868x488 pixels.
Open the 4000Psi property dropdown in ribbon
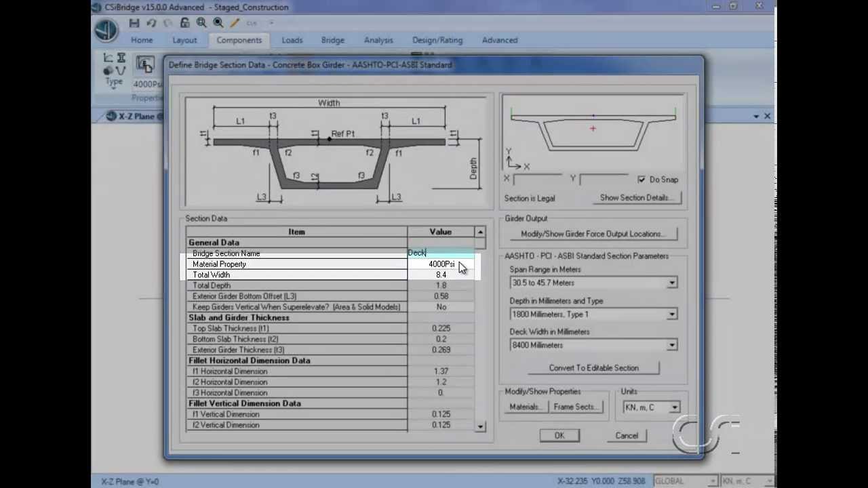(147, 85)
